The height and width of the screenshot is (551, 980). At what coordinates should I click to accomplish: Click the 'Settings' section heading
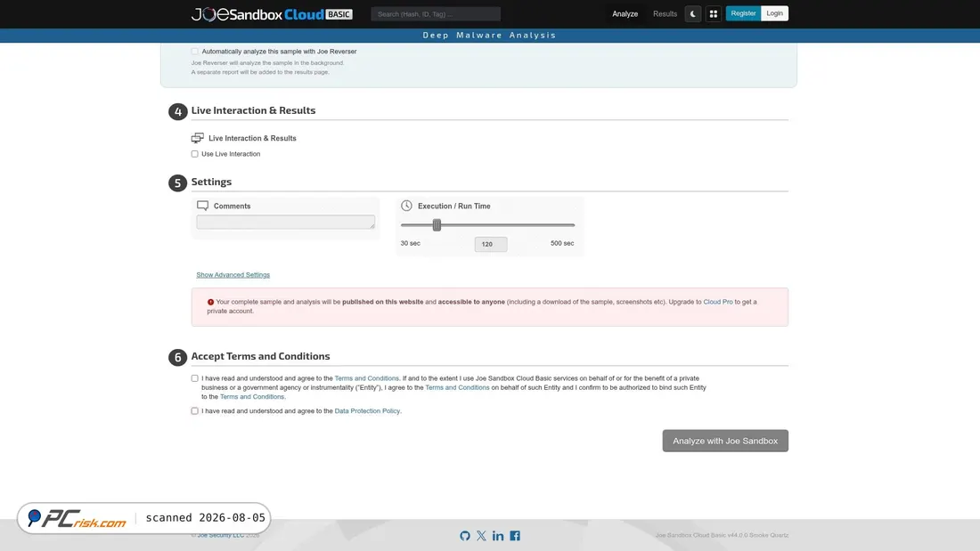pos(211,182)
